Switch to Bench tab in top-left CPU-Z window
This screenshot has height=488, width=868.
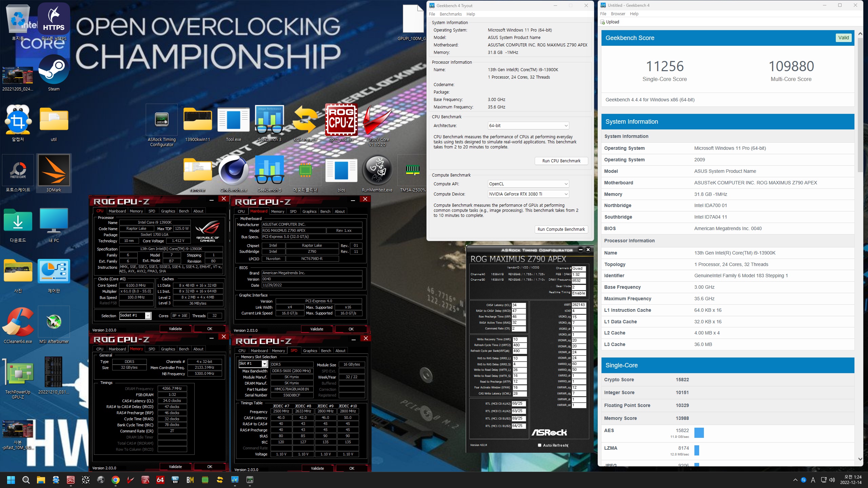184,211
